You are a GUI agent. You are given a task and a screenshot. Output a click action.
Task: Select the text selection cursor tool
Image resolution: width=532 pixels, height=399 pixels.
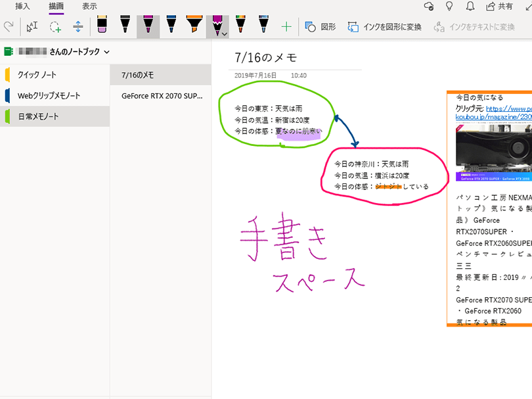pos(32,27)
